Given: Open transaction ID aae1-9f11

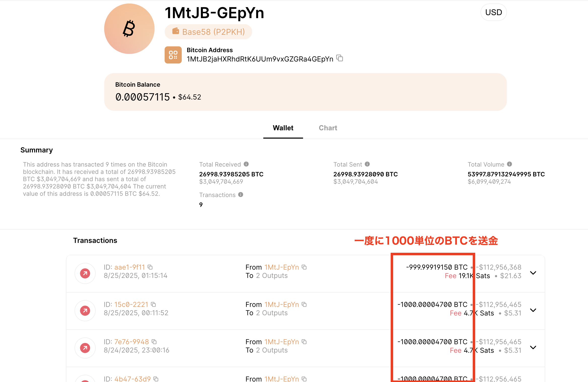Looking at the screenshot, I should [x=130, y=267].
